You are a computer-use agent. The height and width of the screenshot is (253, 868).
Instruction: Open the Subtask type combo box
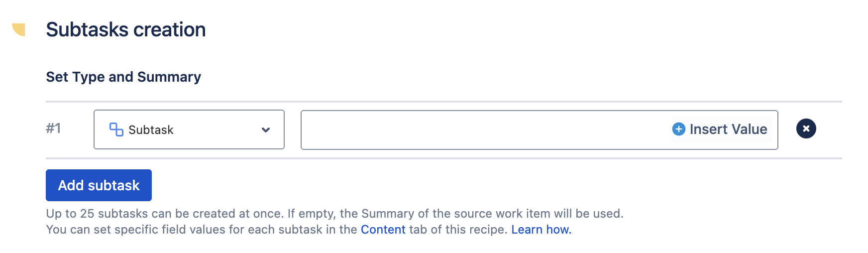point(189,129)
